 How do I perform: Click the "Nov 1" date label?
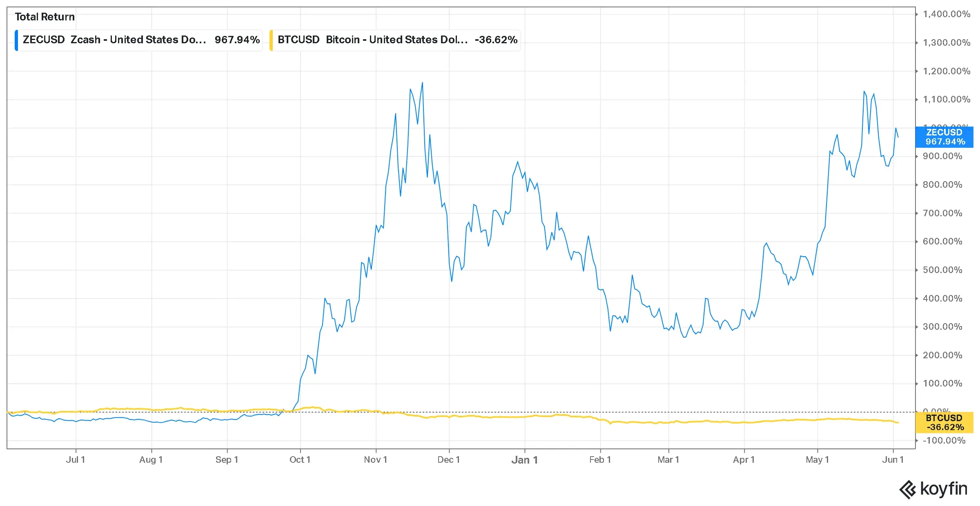pos(376,460)
